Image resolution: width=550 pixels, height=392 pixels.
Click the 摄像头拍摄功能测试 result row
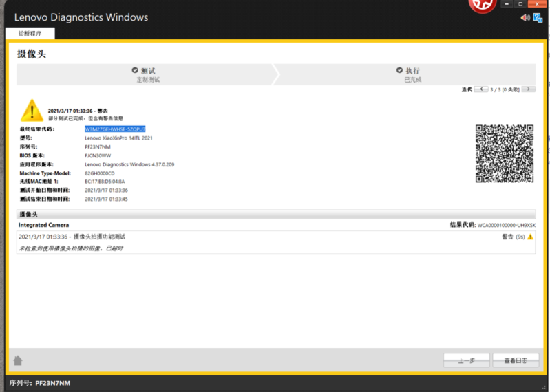(276, 237)
